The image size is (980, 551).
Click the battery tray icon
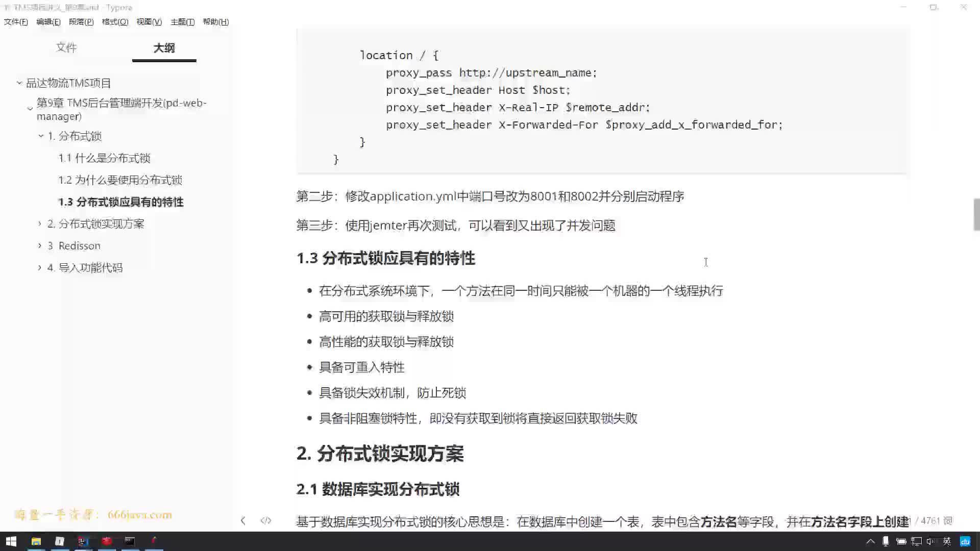tap(901, 541)
